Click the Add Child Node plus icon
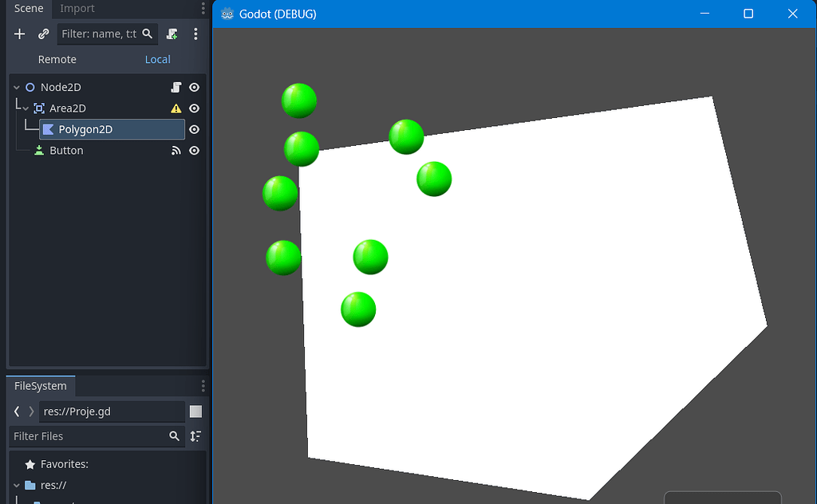The width and height of the screenshot is (817, 504). [x=19, y=33]
